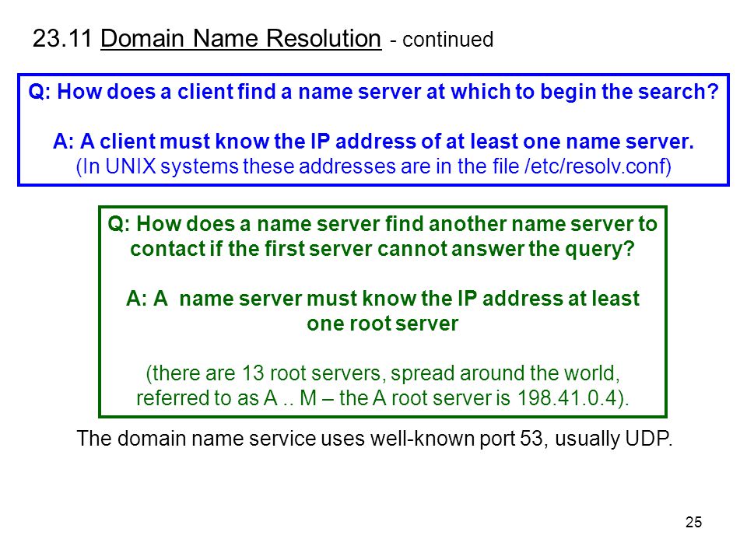
Task: Click the blue question 'How does a client find a name server'
Action: click(373, 92)
